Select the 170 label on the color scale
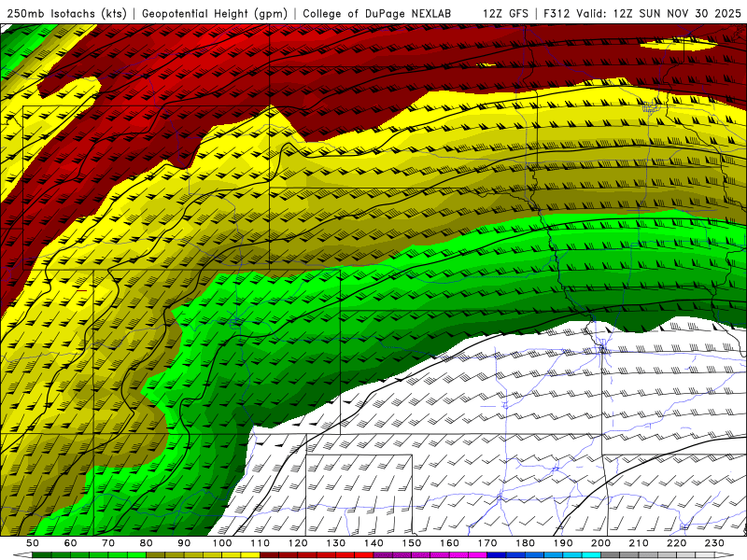 [x=487, y=543]
